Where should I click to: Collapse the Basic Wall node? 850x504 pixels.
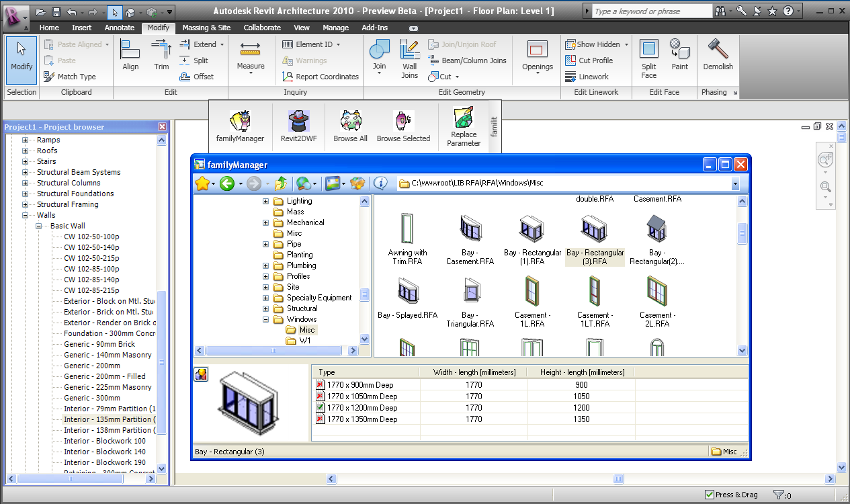click(39, 226)
